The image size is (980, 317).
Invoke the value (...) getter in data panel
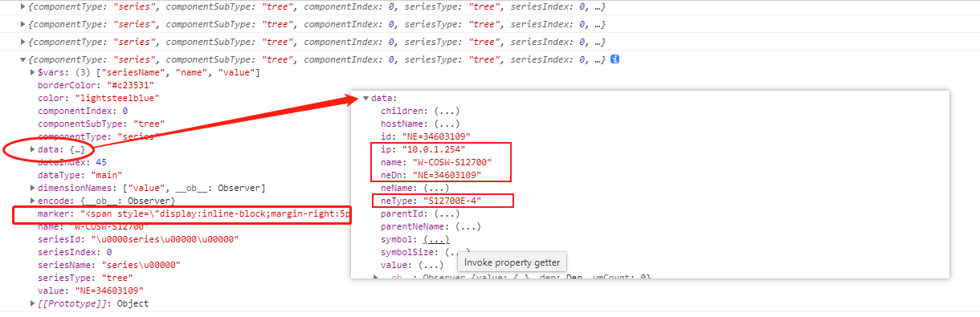point(431,265)
